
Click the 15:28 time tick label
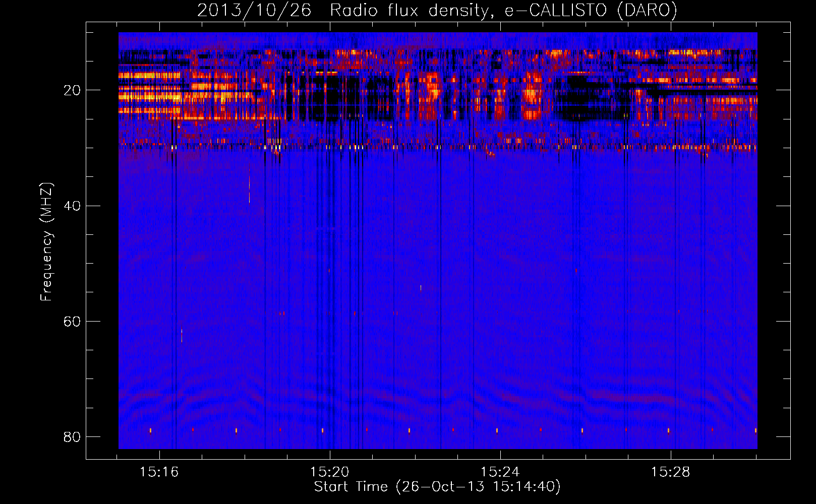click(671, 472)
